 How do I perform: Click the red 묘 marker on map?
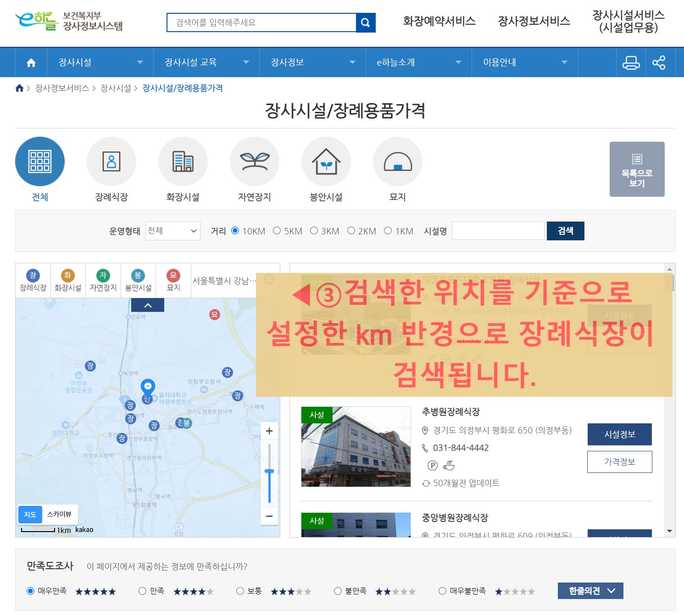click(215, 315)
